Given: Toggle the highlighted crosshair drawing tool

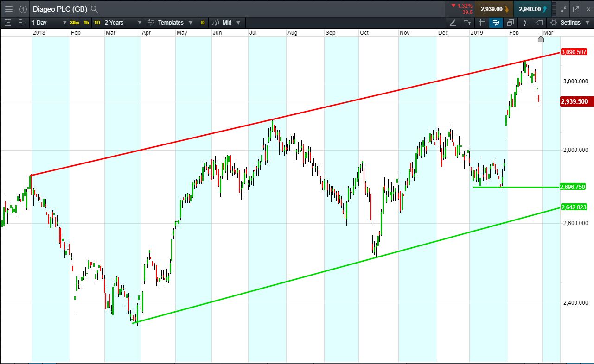Looking at the screenshot, I should 496,22.
